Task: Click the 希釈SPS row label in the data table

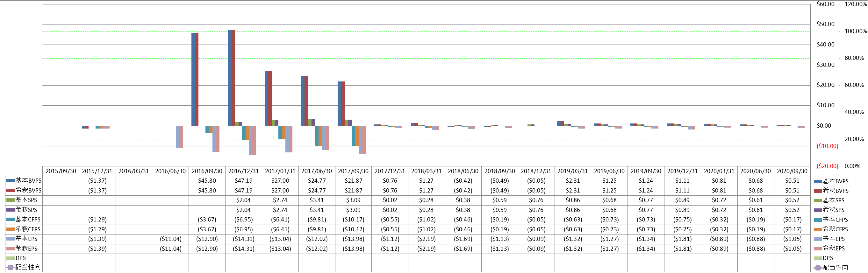Action: pos(26,210)
